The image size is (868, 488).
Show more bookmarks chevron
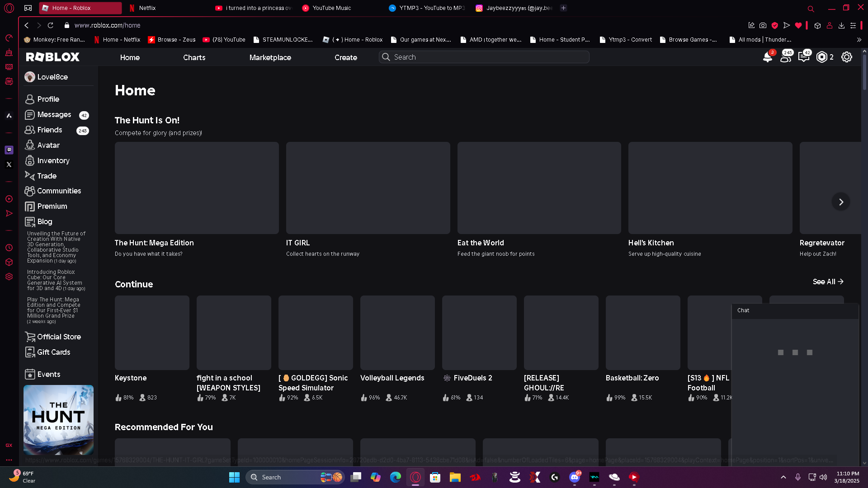(x=859, y=40)
